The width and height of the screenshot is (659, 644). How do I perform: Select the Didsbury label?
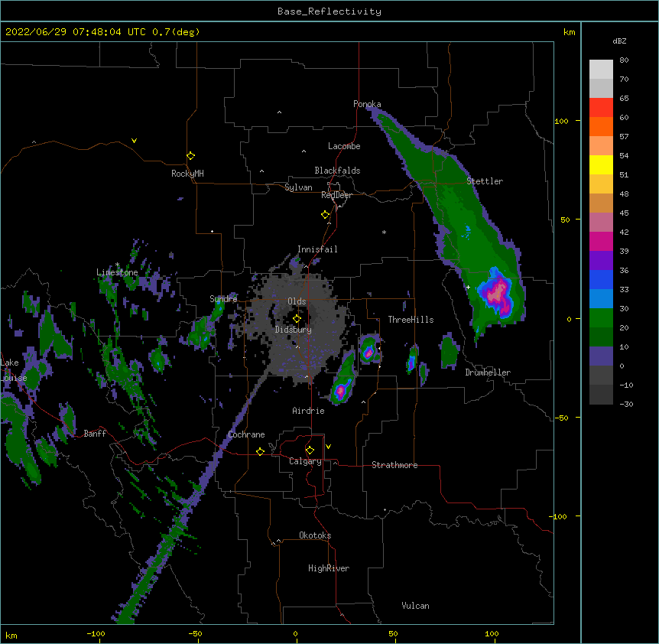(294, 330)
